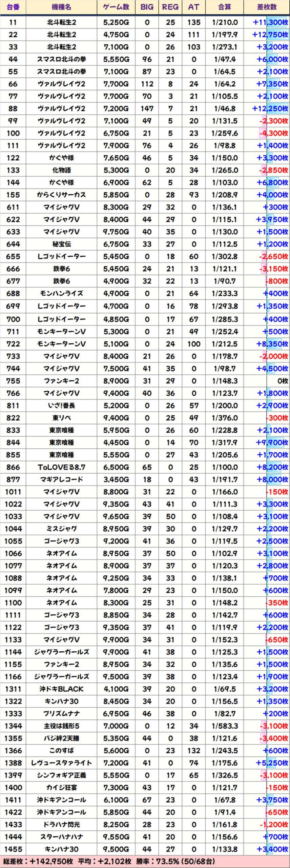Select the 秘宝伝 machine name cell
Viewport: 290px width, 868px height.
pos(61,244)
